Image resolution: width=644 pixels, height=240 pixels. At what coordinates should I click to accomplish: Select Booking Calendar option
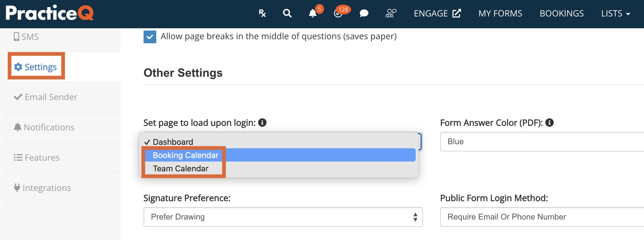(186, 155)
